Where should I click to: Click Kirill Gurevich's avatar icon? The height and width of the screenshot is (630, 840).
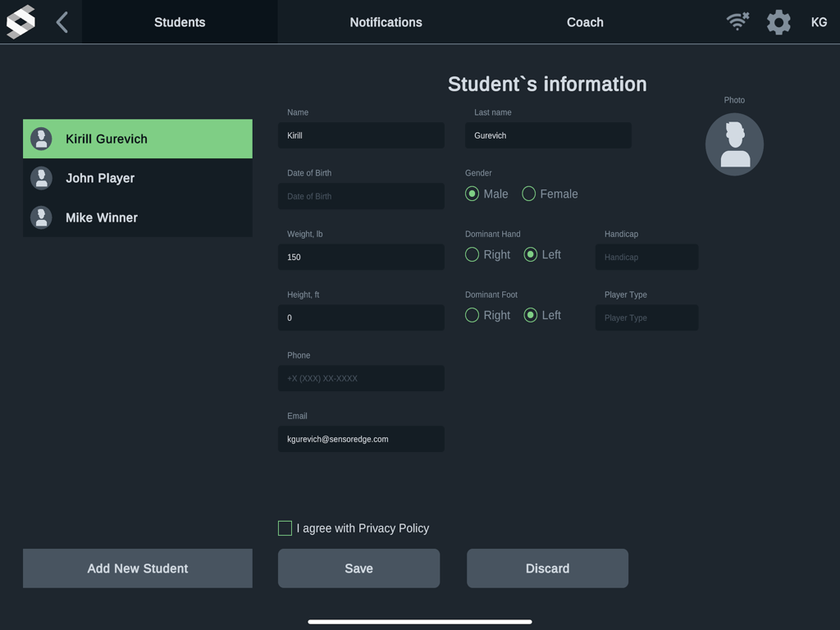tap(41, 139)
